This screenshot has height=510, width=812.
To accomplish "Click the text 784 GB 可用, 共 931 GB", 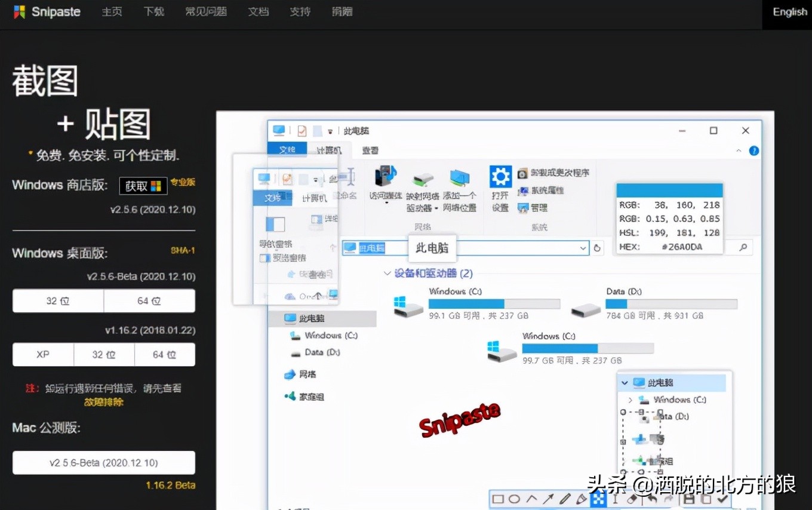I will pyautogui.click(x=654, y=316).
